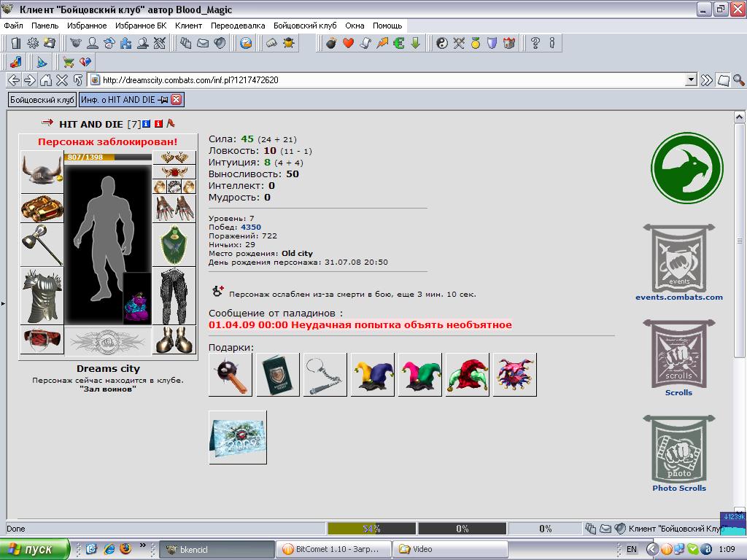Click the green down arrow icon

[415, 43]
